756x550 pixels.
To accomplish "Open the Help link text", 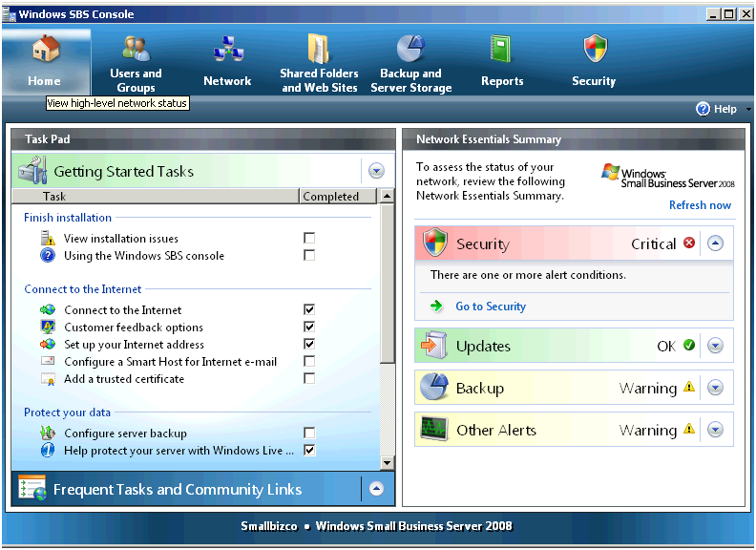I will coord(725,109).
